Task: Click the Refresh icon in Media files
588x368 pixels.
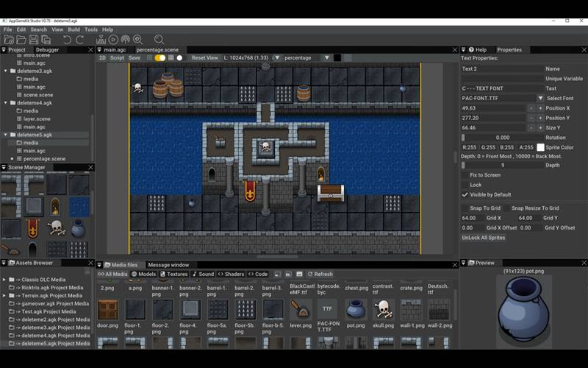Action: click(x=311, y=274)
